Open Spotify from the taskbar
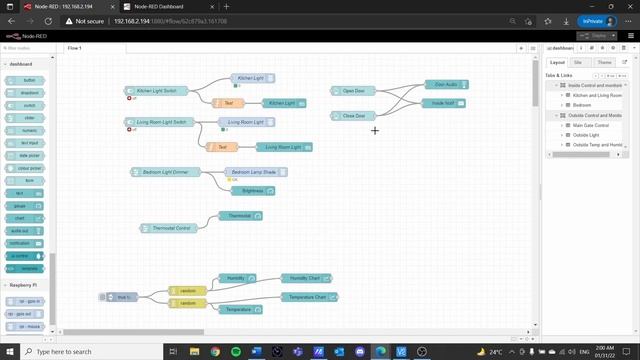The height and width of the screenshot is (360, 640). (236, 351)
